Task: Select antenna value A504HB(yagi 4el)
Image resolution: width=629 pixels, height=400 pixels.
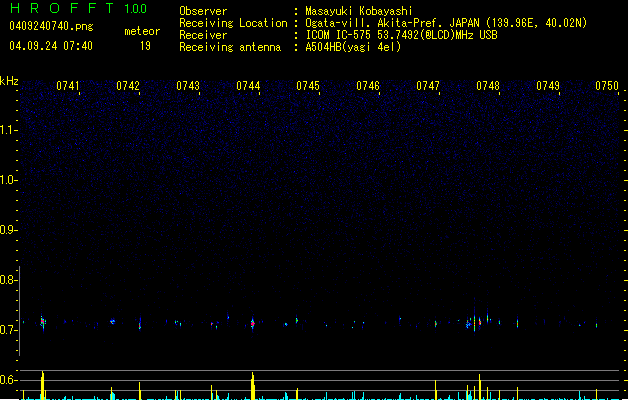Action: click(x=353, y=47)
